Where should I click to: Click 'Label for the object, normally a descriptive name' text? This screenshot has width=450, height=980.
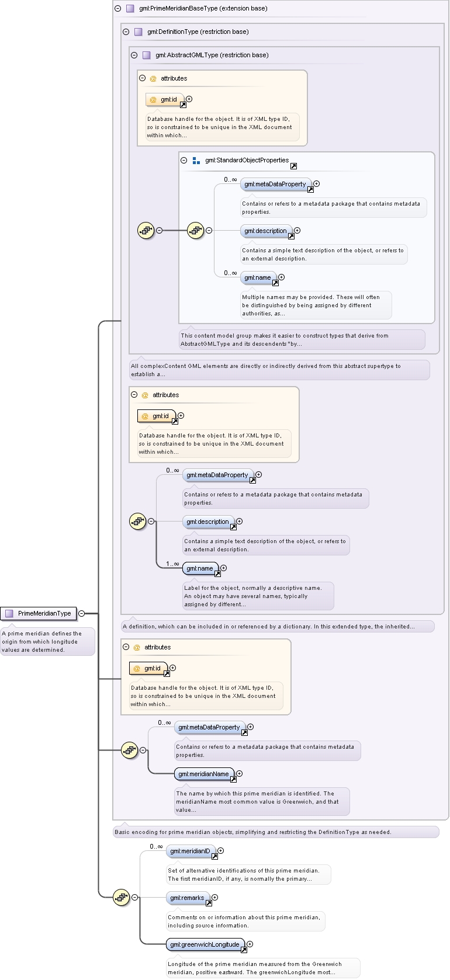click(x=258, y=596)
